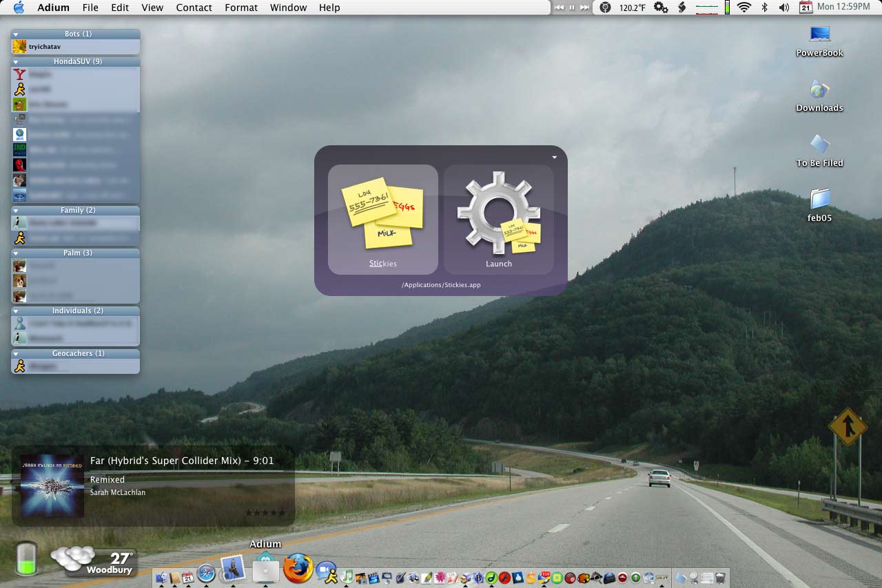Open the Format menu
This screenshot has height=588, width=882.
point(241,8)
